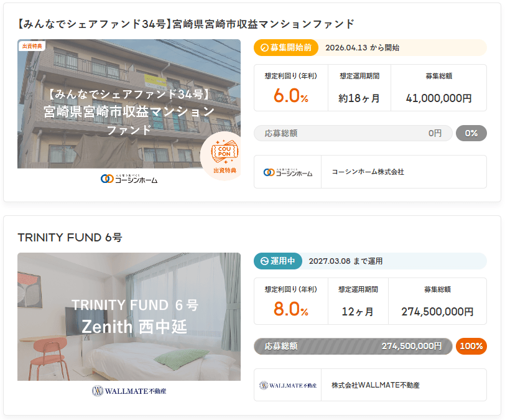Select the 株式会社WALLMATE不動産 company name

click(375, 386)
